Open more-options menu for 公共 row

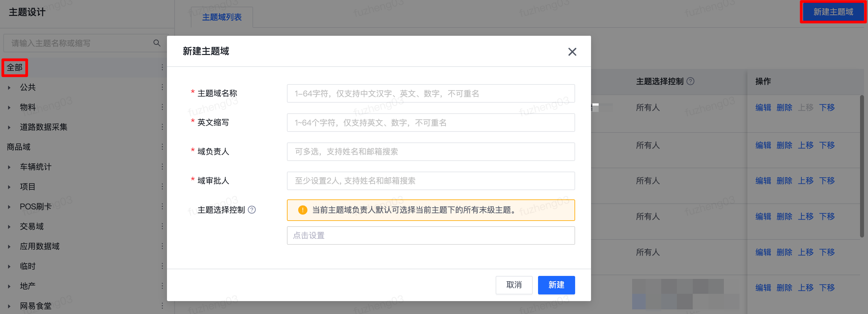click(x=162, y=87)
